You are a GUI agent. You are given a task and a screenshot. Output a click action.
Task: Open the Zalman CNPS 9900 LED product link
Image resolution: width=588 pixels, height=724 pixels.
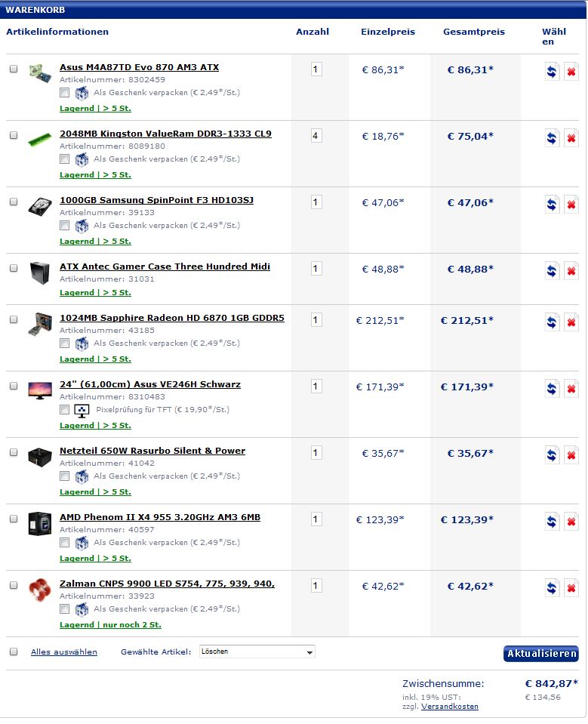(167, 584)
